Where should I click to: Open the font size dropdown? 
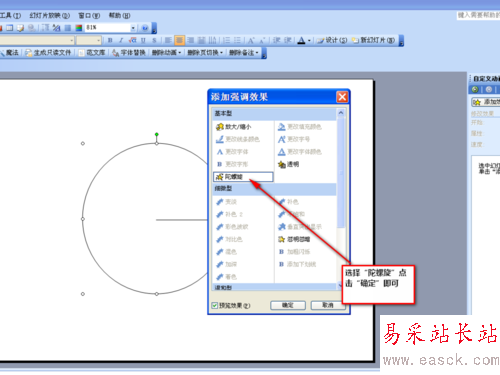[99, 41]
